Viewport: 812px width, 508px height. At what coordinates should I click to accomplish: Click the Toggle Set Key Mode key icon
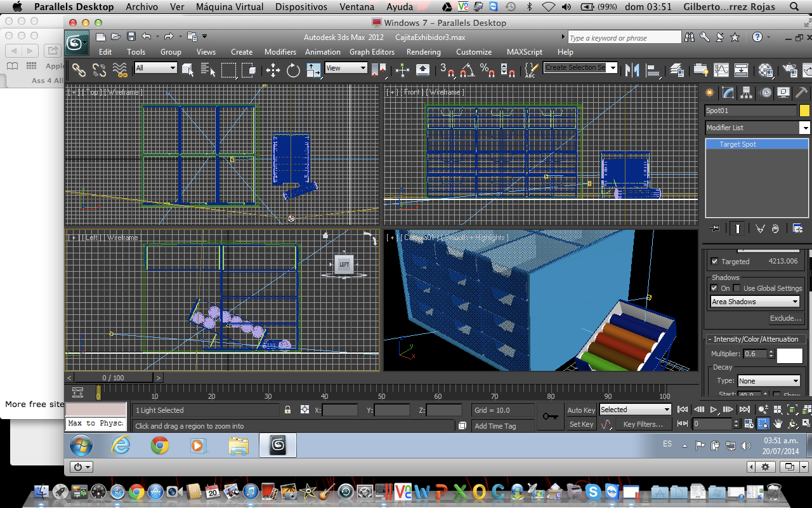[x=550, y=417]
